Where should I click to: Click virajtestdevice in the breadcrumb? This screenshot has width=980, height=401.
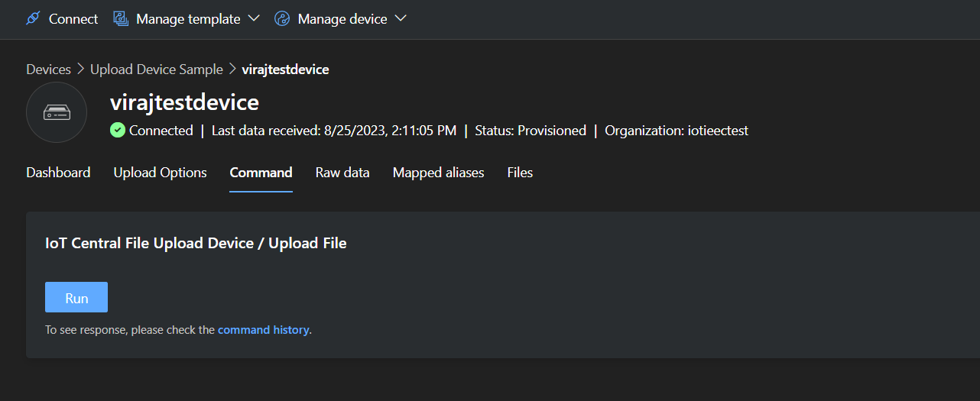pos(285,70)
